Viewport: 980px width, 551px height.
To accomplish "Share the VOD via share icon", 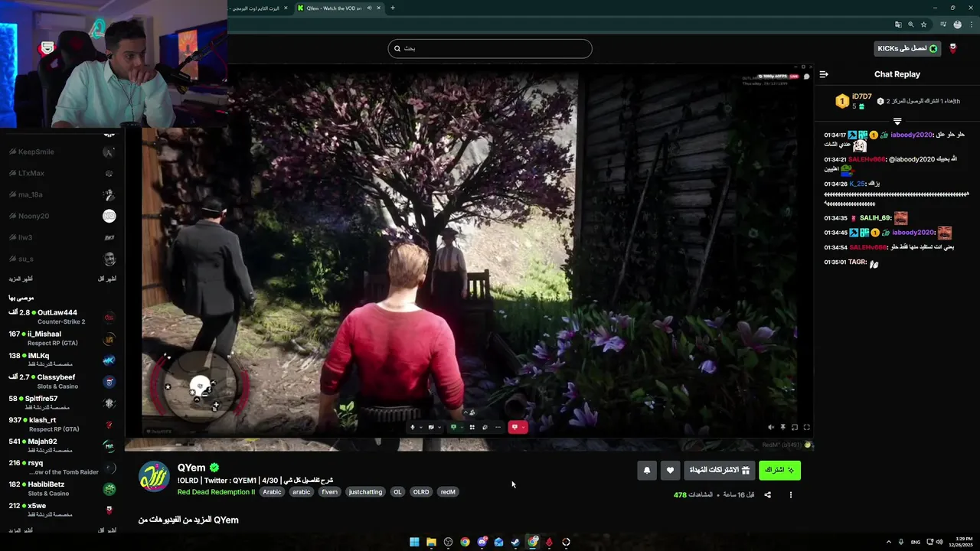I will (768, 495).
